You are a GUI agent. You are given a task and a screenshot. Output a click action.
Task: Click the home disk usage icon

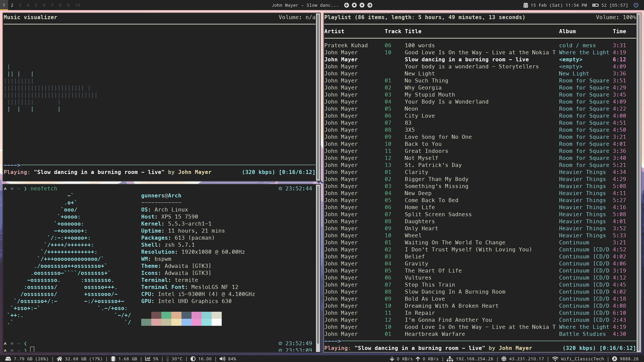[59, 359]
